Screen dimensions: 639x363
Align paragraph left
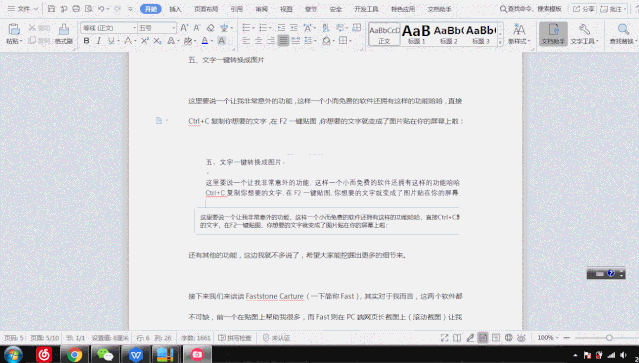pos(246,41)
